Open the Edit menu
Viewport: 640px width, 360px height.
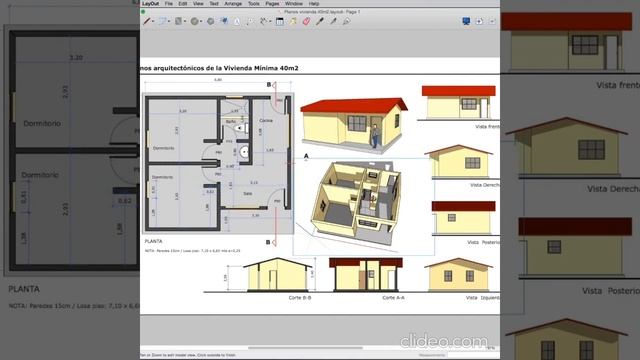pos(182,4)
